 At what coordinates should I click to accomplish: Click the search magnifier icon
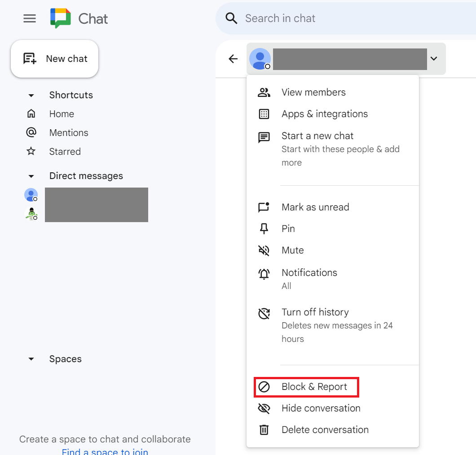pos(231,18)
